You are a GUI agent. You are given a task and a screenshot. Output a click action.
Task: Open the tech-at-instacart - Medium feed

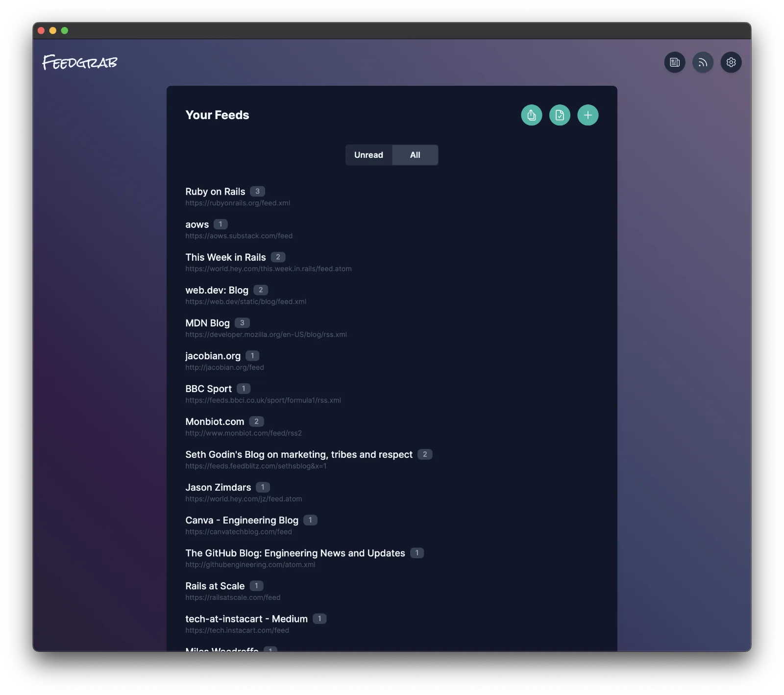[x=246, y=619]
